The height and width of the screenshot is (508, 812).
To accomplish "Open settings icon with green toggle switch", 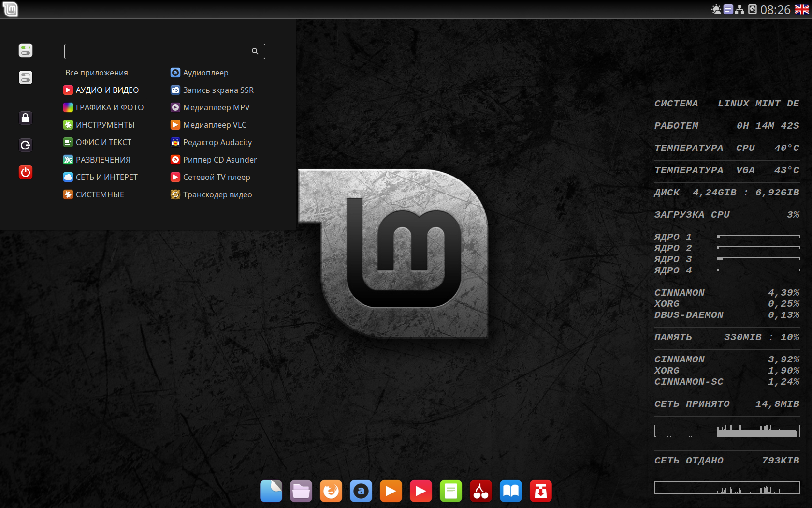I will tap(26, 50).
